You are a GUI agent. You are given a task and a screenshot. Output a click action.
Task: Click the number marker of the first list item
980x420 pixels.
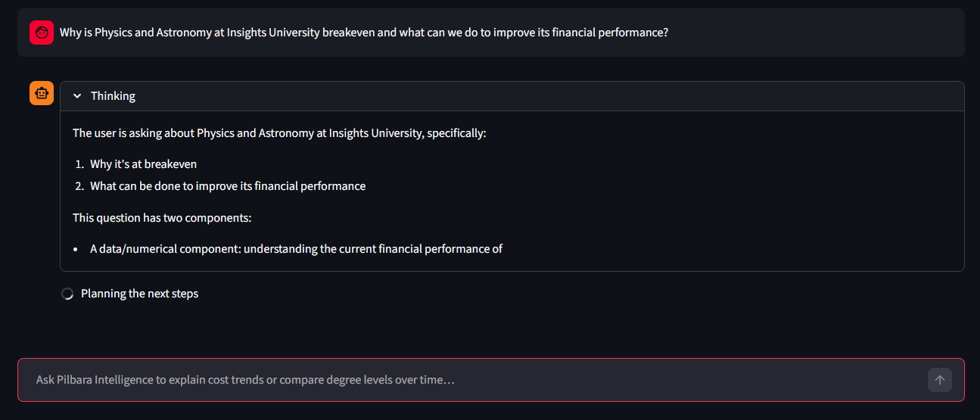(79, 164)
